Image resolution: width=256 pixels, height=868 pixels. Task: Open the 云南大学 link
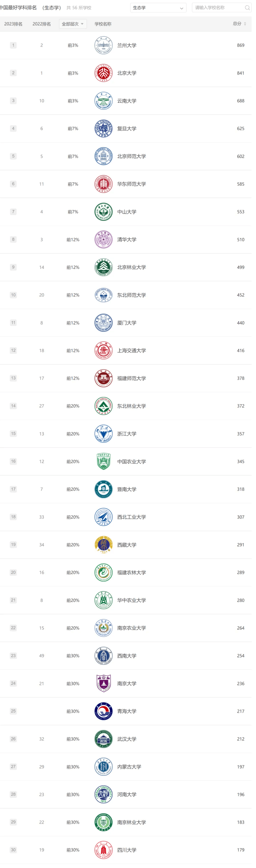click(127, 101)
